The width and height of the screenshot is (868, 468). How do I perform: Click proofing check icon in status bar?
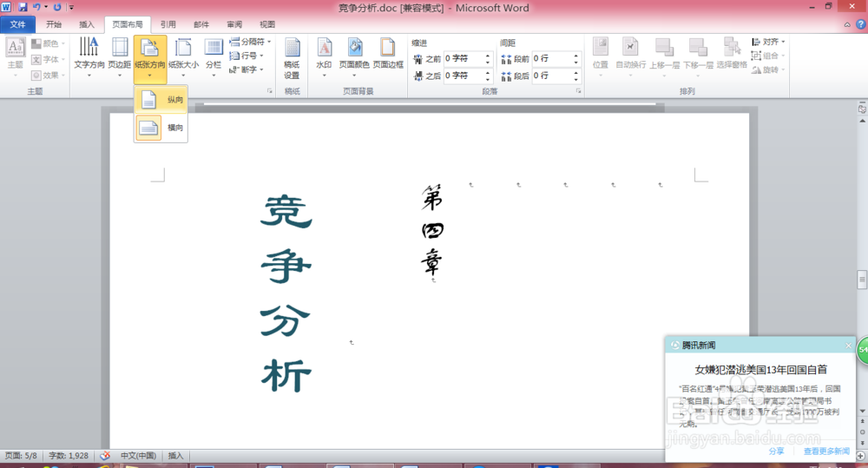tap(105, 455)
